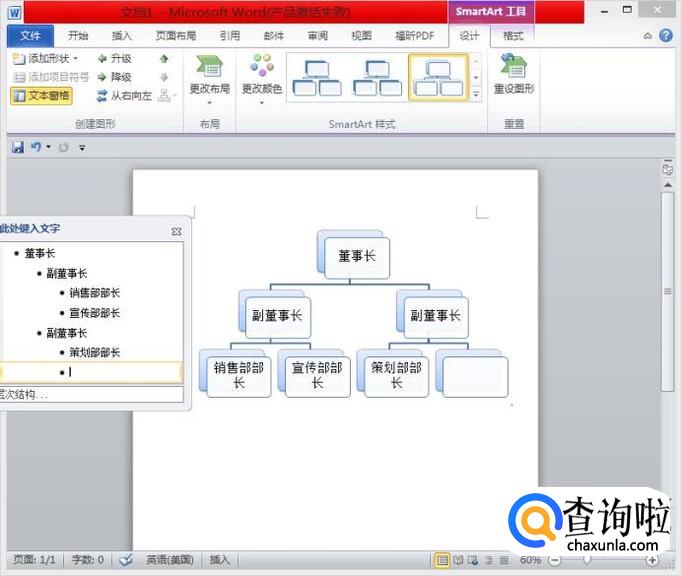Switch to Insert (插入) tab
Screen dimensions: 682x576
(x=122, y=36)
